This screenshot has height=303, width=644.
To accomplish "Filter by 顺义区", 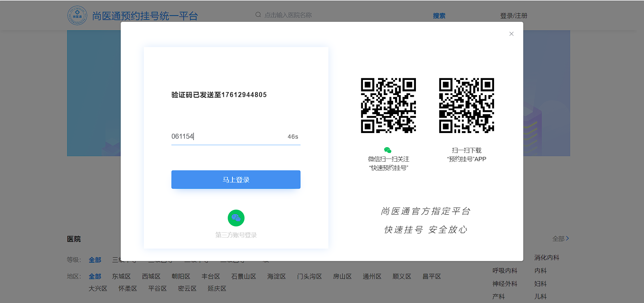I will pyautogui.click(x=402, y=276).
